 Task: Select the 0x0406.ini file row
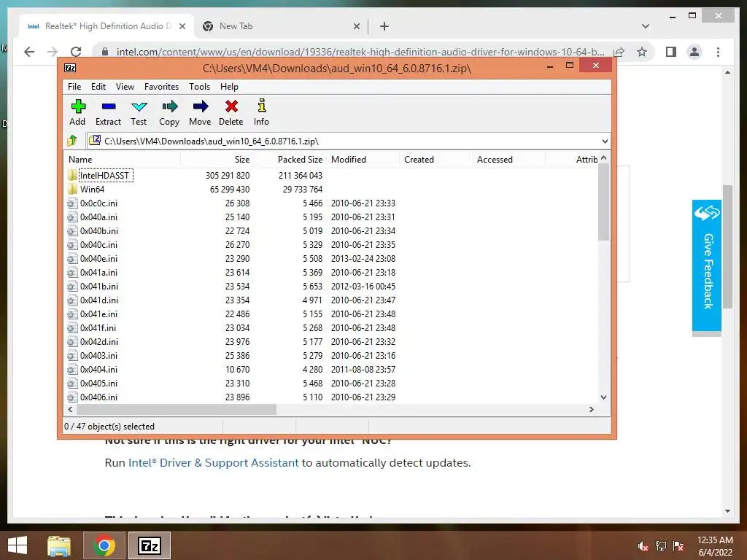click(331, 397)
